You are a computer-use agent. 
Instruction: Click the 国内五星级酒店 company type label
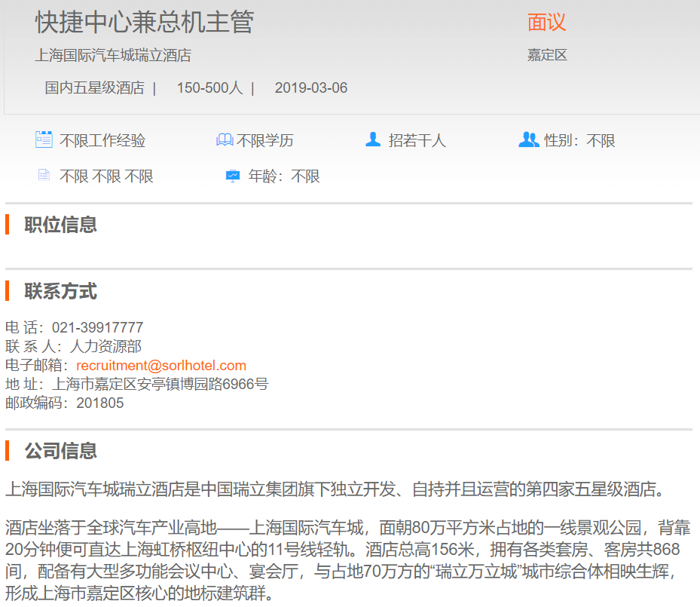pos(94,88)
